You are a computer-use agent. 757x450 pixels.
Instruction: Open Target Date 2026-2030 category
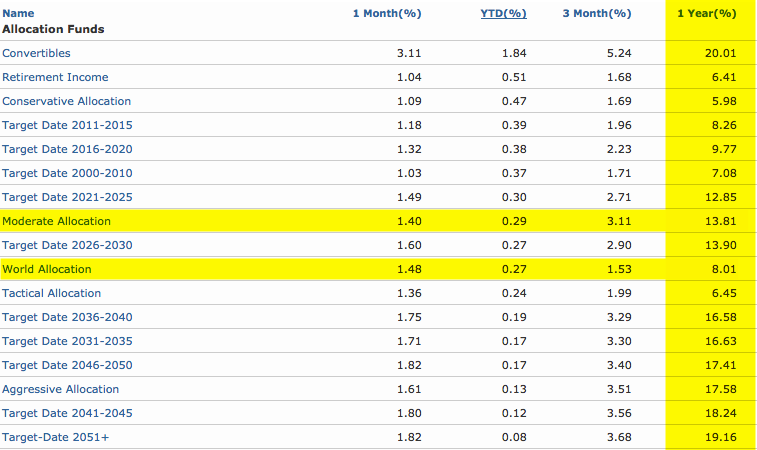click(x=67, y=245)
